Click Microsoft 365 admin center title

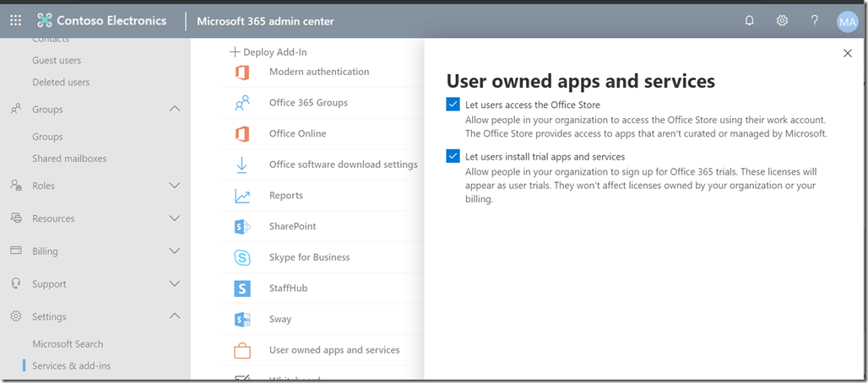coord(266,22)
